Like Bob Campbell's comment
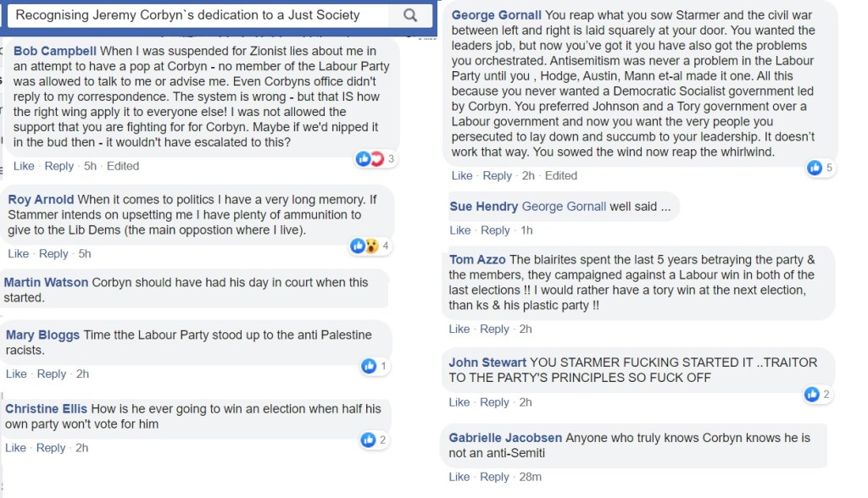 pos(24,166)
